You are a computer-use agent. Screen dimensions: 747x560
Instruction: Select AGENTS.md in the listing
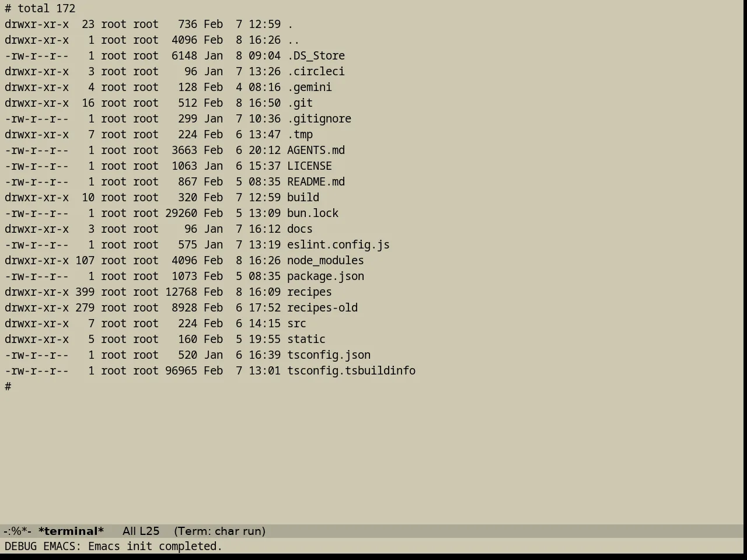(316, 150)
